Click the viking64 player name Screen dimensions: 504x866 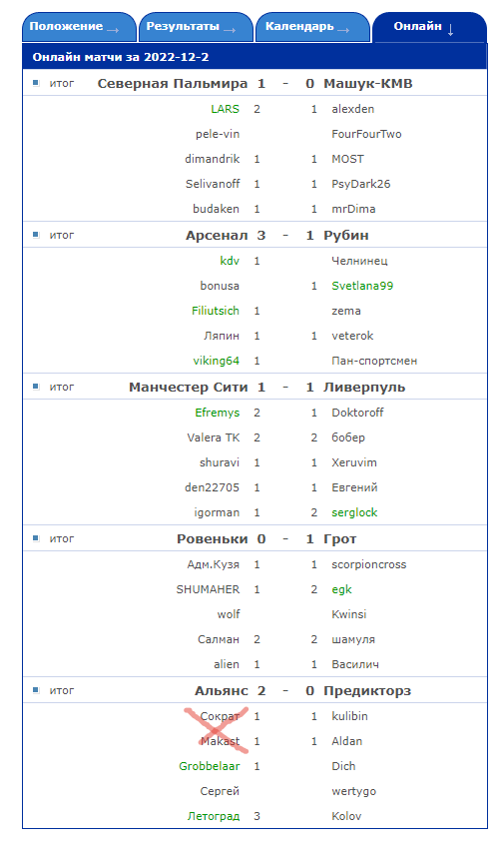(x=217, y=361)
